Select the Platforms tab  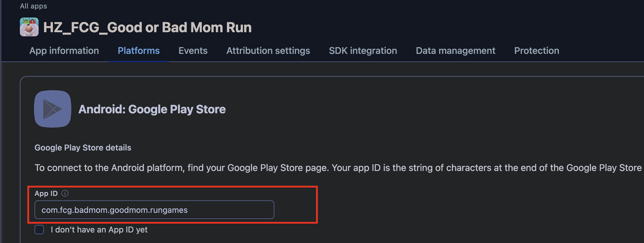[139, 51]
